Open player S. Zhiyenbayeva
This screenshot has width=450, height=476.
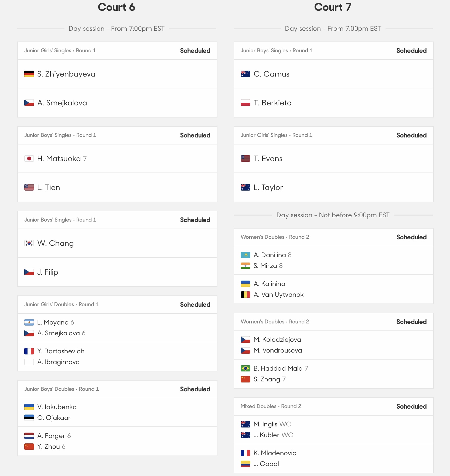[66, 74]
